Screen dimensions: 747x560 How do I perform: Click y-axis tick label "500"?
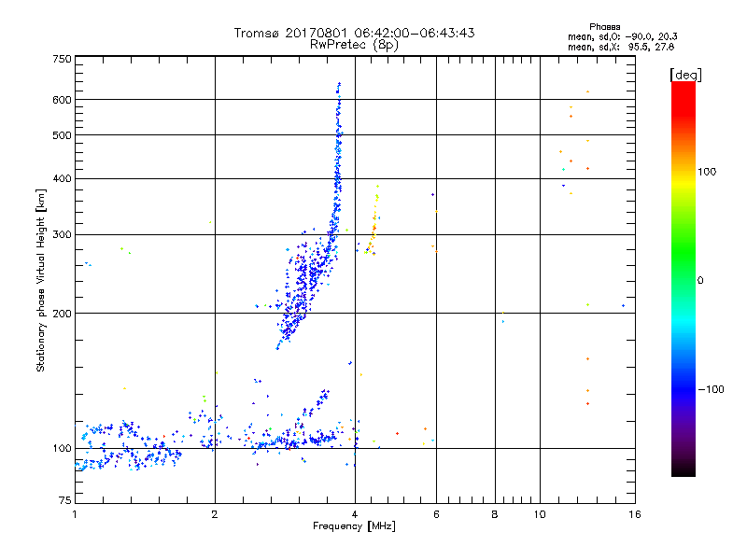[62, 135]
